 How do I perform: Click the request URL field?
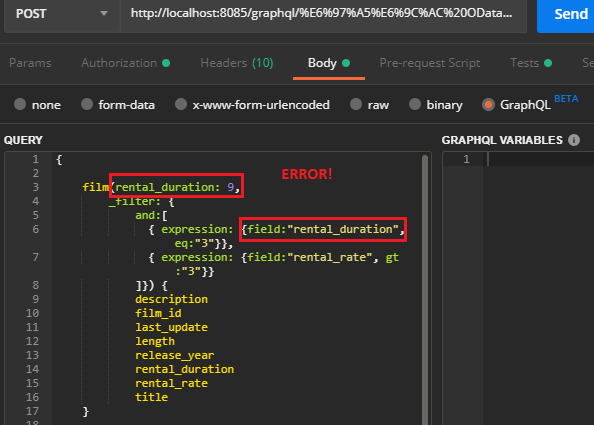323,14
